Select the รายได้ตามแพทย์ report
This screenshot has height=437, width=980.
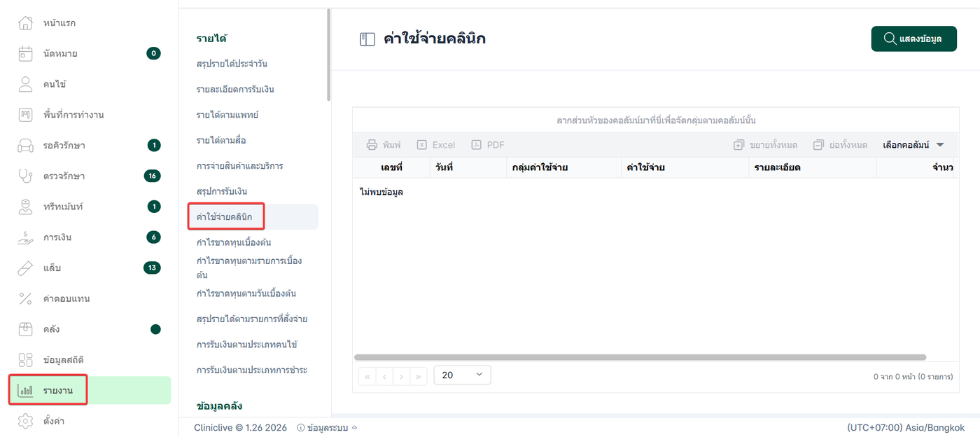(x=227, y=115)
